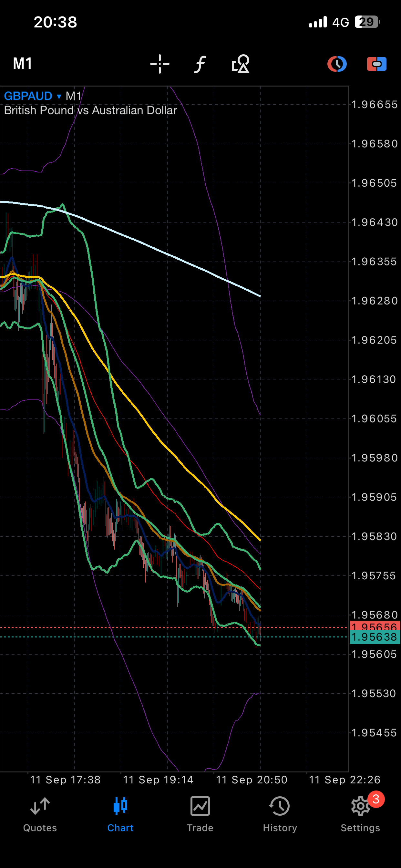Click the green bid price label 1.95638
This screenshot has width=401, height=868.
pos(375,637)
